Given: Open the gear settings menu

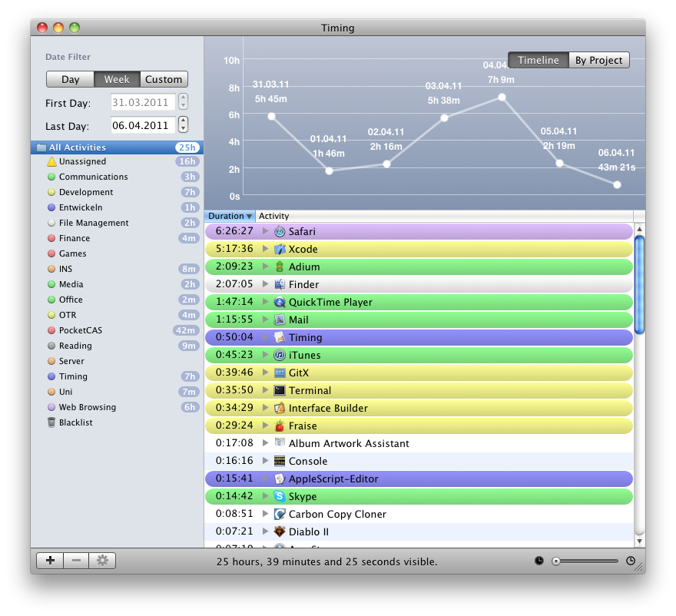Looking at the screenshot, I should tap(102, 561).
